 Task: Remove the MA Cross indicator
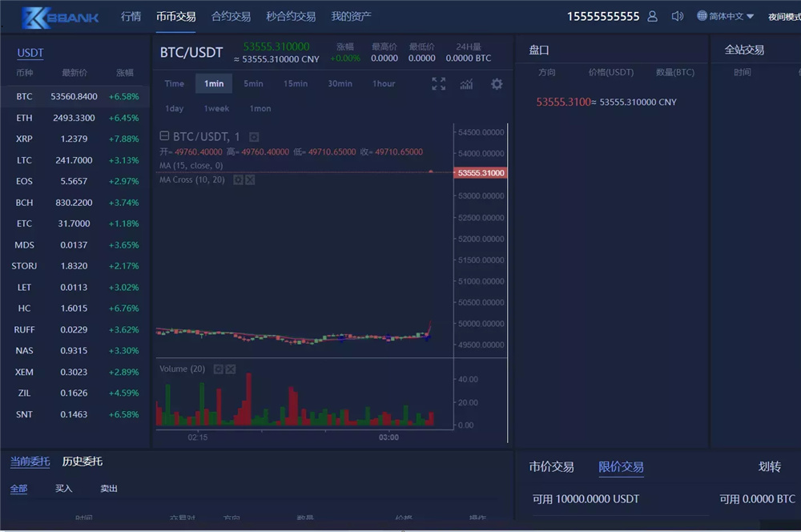(x=250, y=180)
